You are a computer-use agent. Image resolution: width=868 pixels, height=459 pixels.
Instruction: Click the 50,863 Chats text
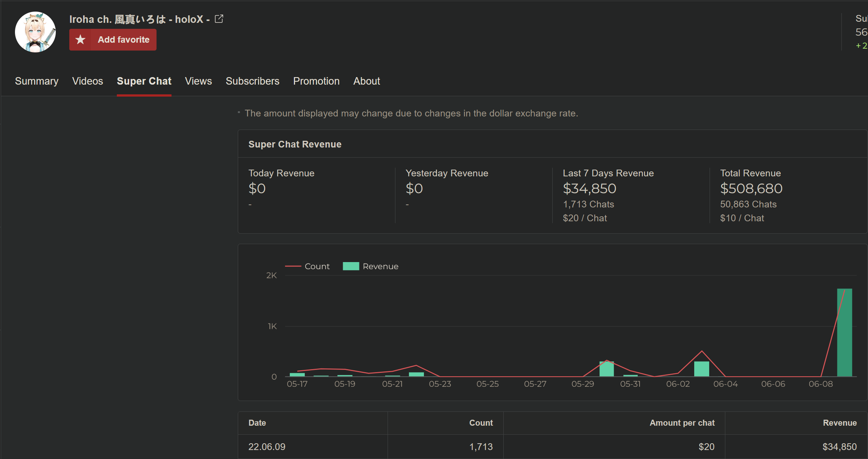748,204
